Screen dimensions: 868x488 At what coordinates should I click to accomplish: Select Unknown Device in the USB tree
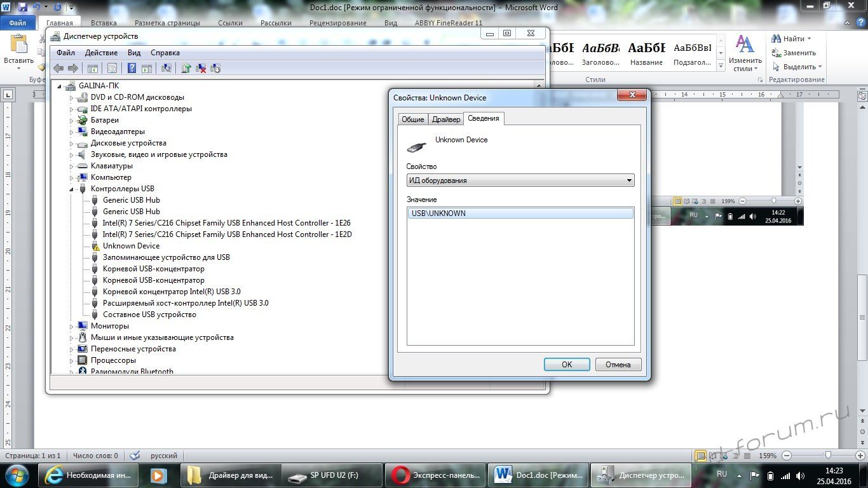pyautogui.click(x=131, y=246)
